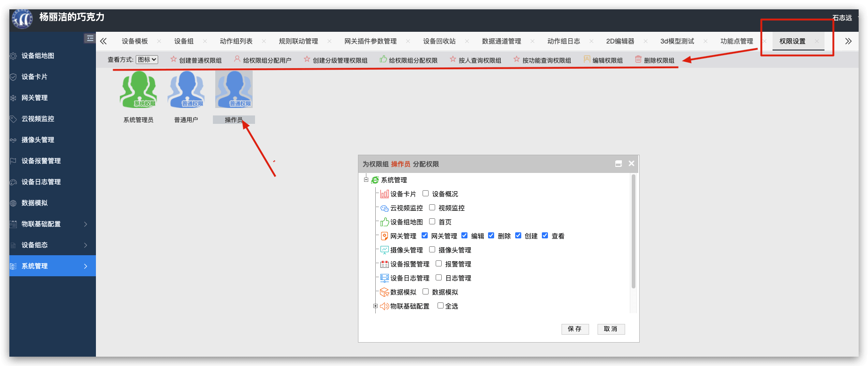Switch to the 规则联动管理 tab

[299, 41]
